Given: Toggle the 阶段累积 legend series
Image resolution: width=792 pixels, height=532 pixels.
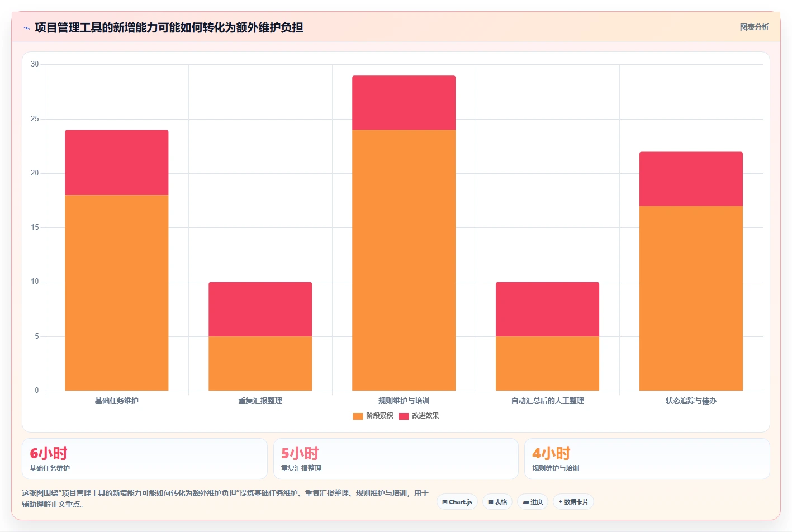Looking at the screenshot, I should (x=373, y=416).
